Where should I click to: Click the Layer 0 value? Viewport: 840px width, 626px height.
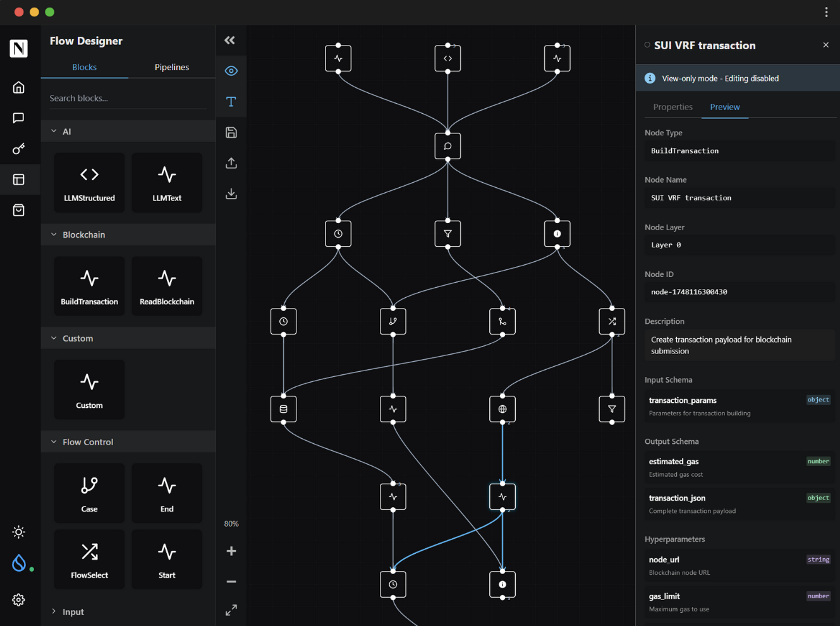(740, 245)
